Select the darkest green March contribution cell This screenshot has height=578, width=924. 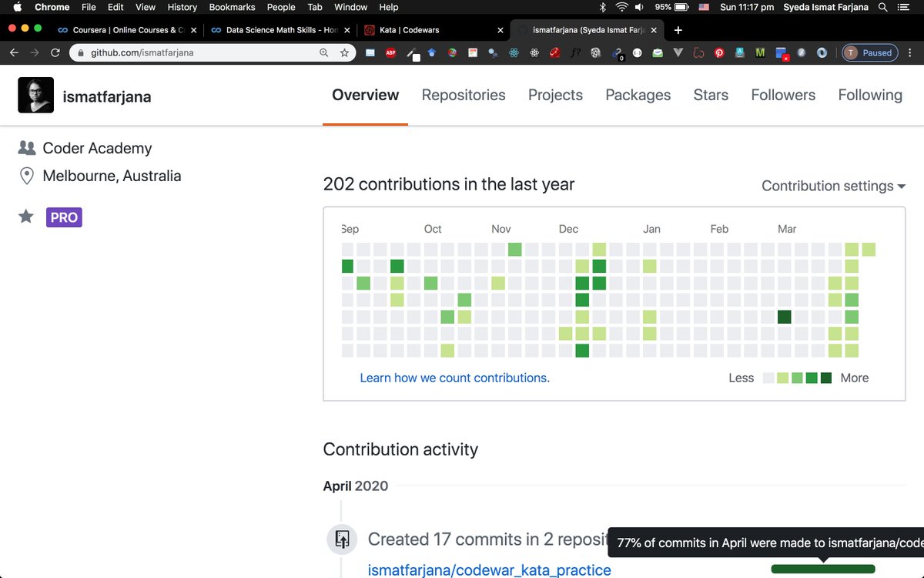pyautogui.click(x=785, y=317)
